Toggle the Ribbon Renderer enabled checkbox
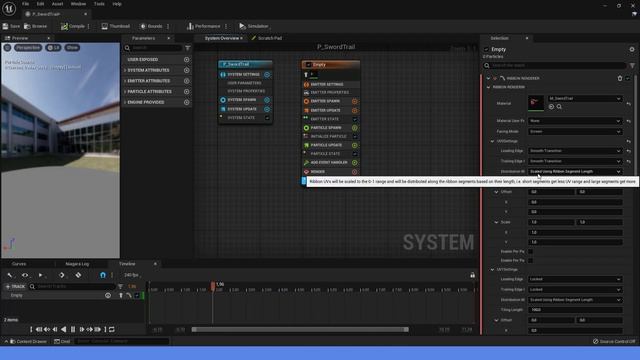This screenshot has height=360, width=640. click(628, 78)
